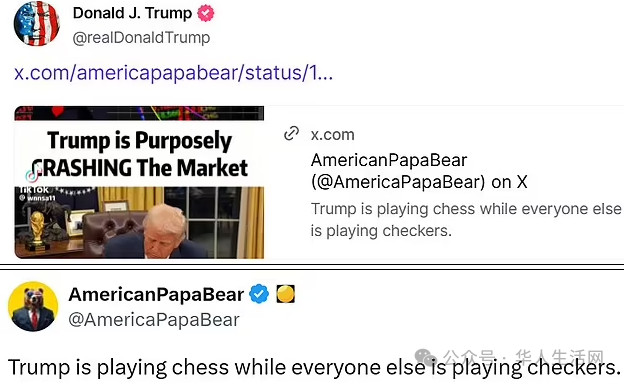Open the Trump is Purposely CRASHING The Market thumbnail
Viewport: 624px width, 383px height.
coord(139,182)
